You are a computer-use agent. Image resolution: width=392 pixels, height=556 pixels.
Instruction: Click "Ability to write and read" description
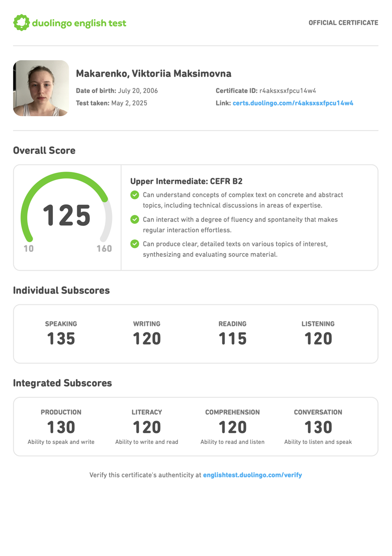coord(147,442)
